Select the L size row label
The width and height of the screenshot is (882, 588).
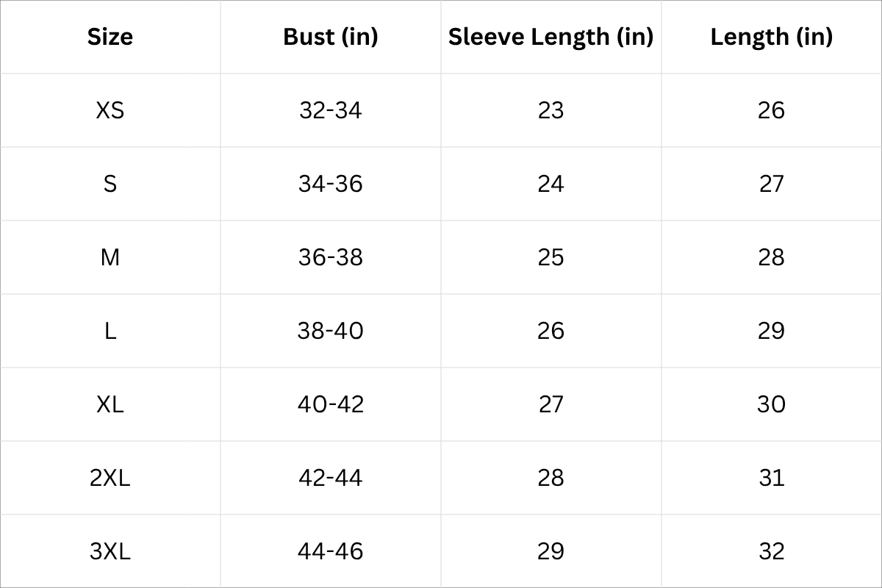[110, 331]
